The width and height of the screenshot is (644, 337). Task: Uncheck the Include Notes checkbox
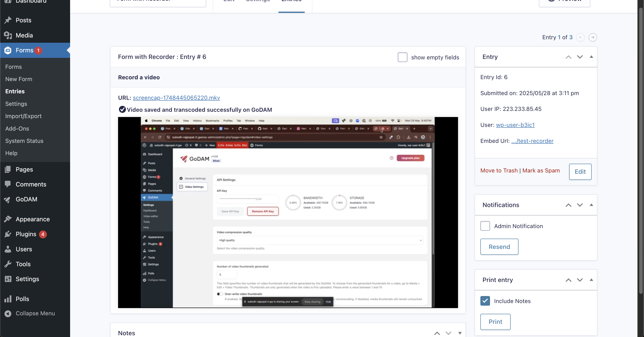[x=485, y=301]
